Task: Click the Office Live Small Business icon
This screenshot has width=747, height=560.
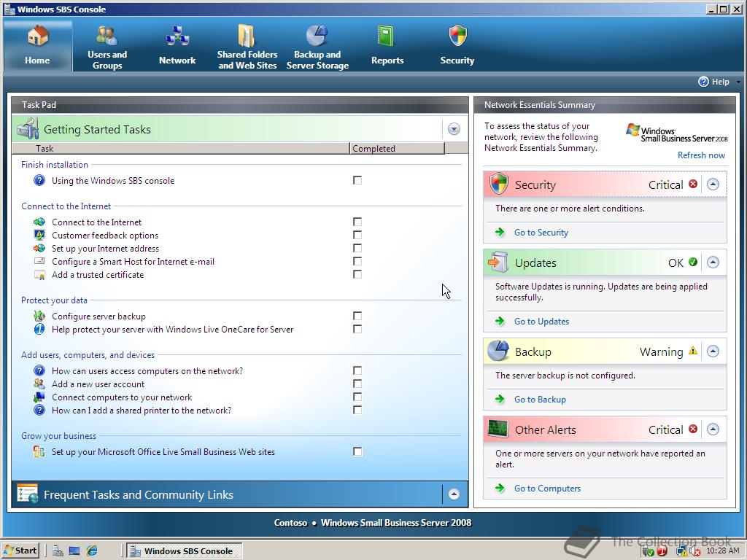Action: point(39,451)
